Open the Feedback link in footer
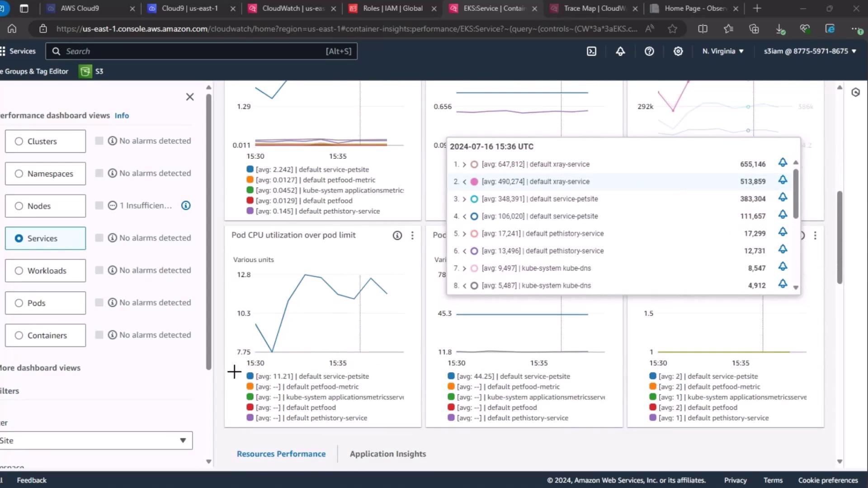The width and height of the screenshot is (868, 488). point(32,480)
